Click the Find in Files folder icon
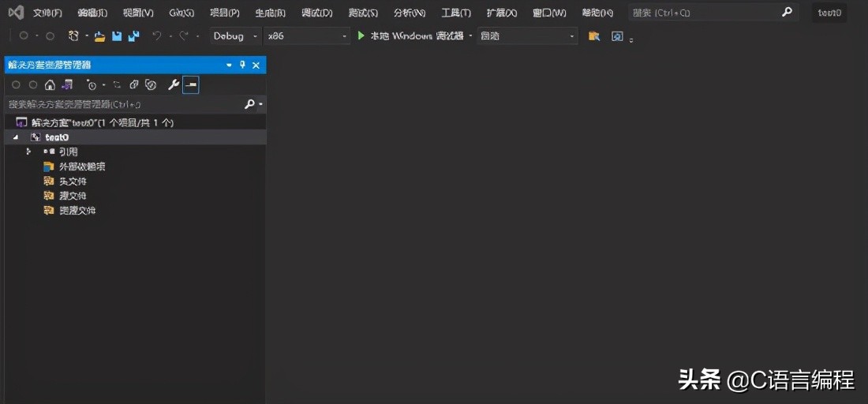The image size is (868, 404). coord(594,36)
